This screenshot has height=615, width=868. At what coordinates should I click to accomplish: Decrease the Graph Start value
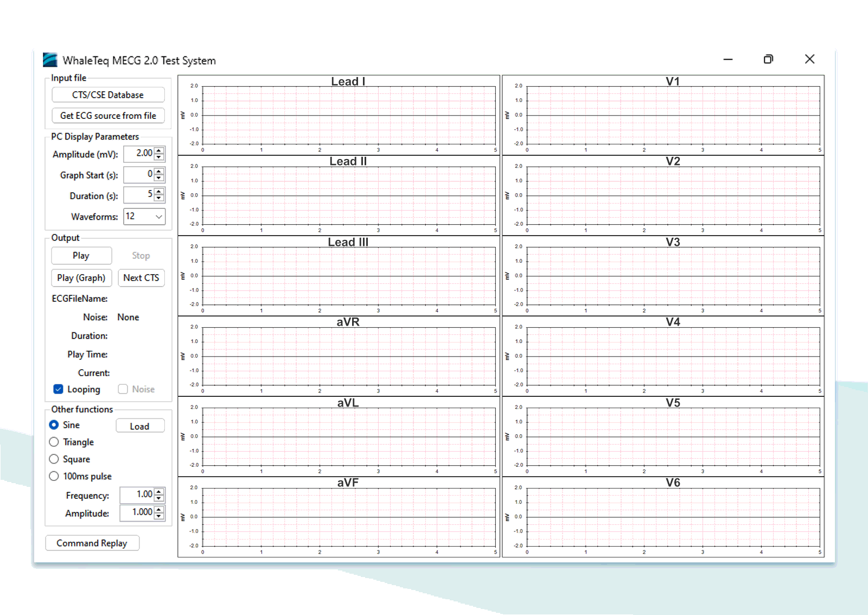(x=159, y=178)
